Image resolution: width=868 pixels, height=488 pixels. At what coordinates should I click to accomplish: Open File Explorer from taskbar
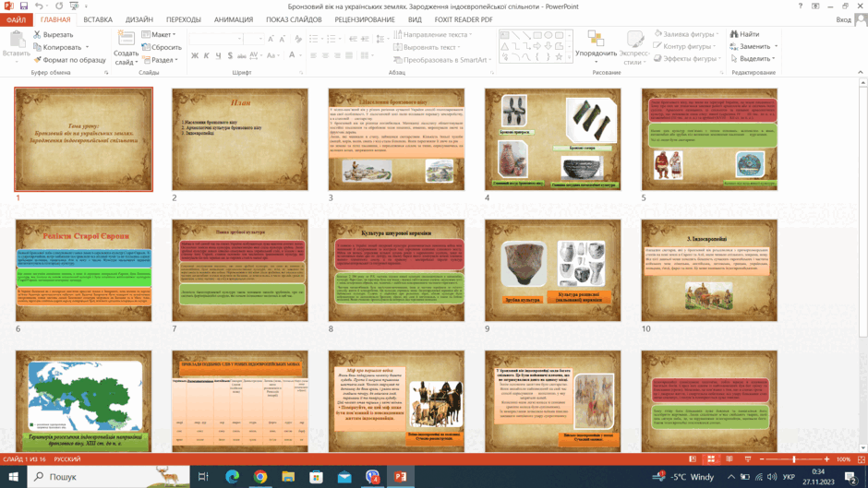pyautogui.click(x=288, y=476)
